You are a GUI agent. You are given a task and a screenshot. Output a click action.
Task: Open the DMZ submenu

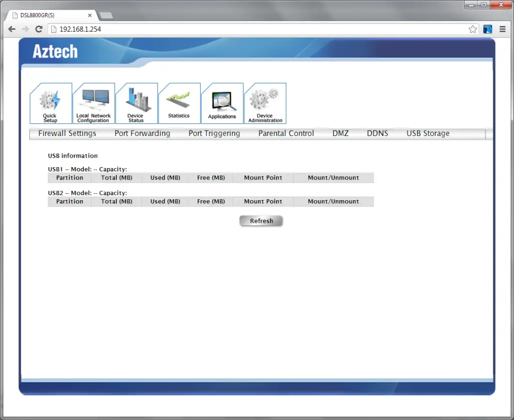pyautogui.click(x=340, y=133)
